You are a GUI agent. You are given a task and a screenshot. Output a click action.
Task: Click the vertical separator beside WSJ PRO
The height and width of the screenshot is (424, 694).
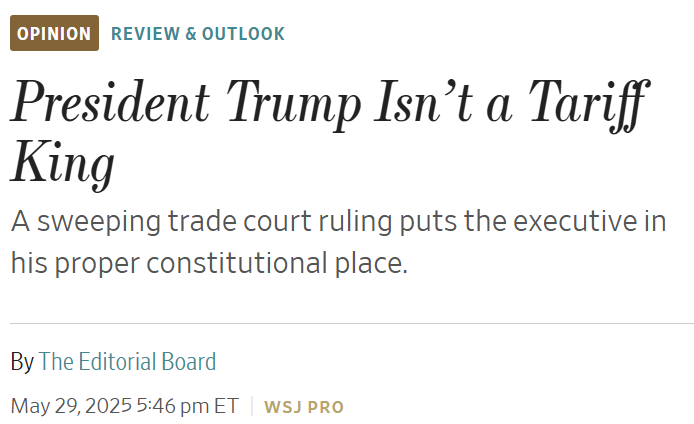252,406
